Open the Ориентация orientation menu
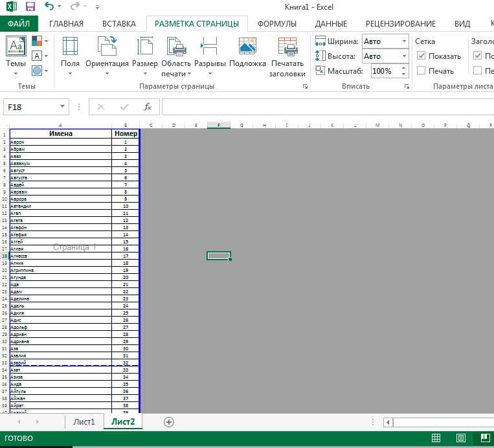 [x=107, y=56]
